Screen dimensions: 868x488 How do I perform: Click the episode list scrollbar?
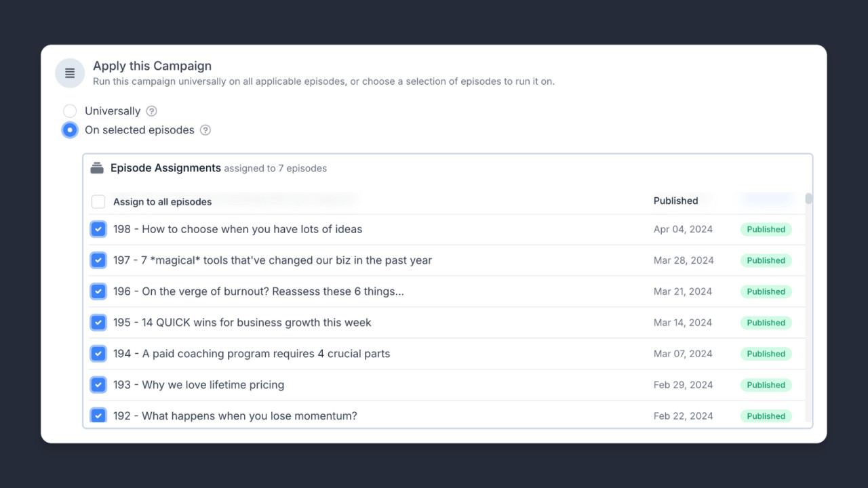(x=808, y=199)
